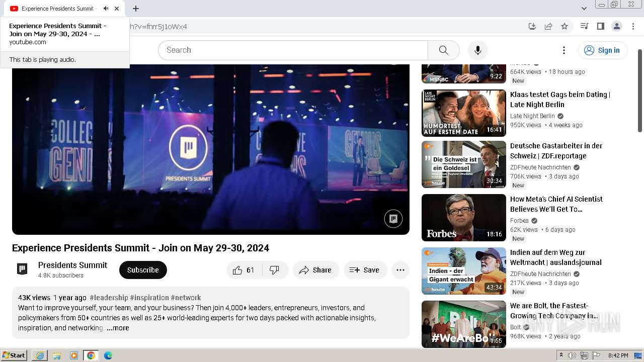
Task: Launch Internet Explorer from taskbar
Action: [40, 355]
